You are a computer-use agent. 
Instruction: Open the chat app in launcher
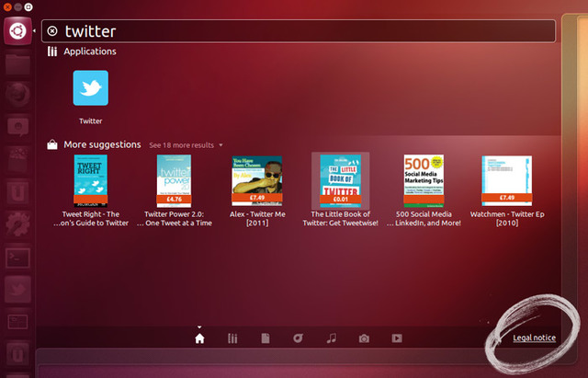17,127
